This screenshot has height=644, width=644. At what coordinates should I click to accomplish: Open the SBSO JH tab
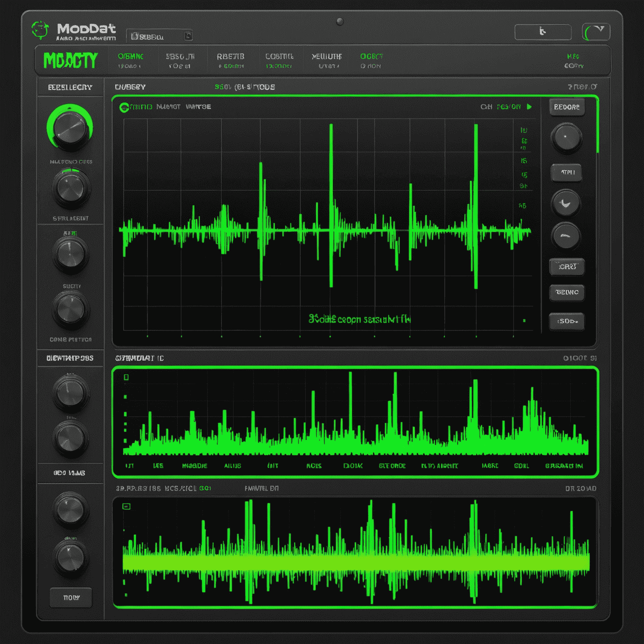click(x=180, y=60)
